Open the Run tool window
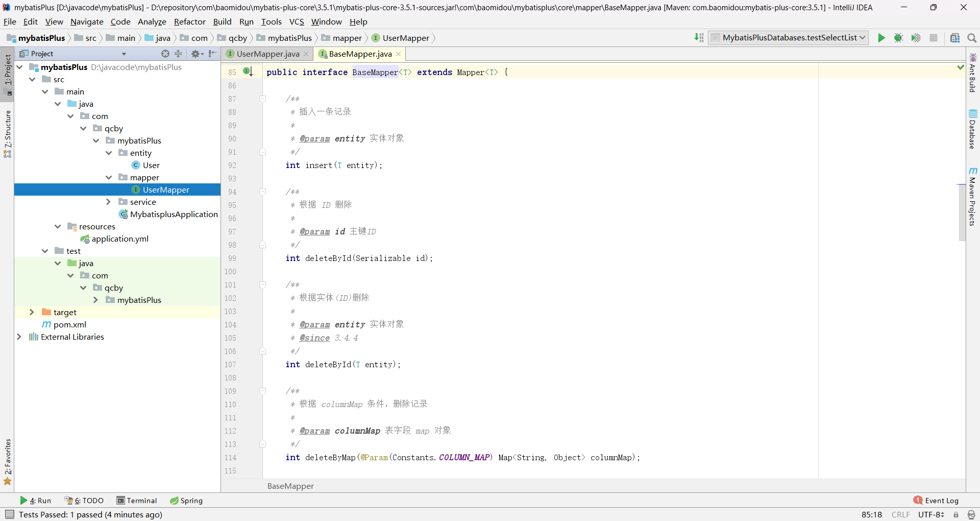 point(36,501)
